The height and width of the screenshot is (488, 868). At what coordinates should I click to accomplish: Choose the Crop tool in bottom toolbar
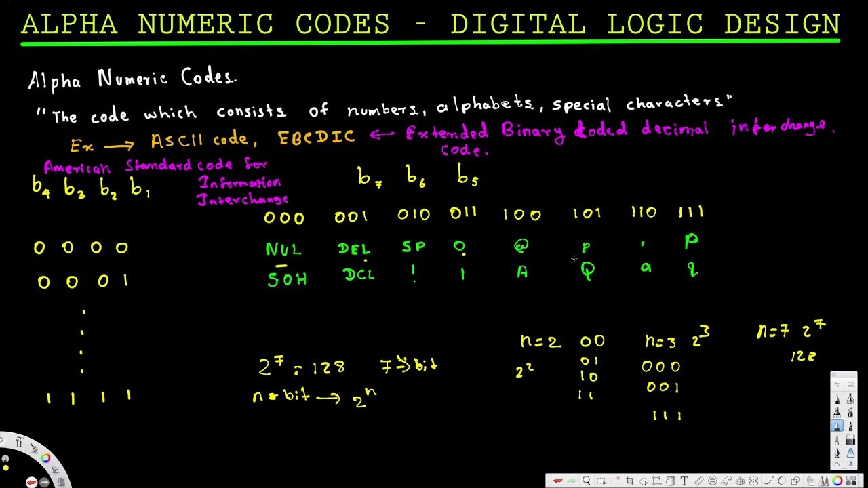(x=630, y=481)
